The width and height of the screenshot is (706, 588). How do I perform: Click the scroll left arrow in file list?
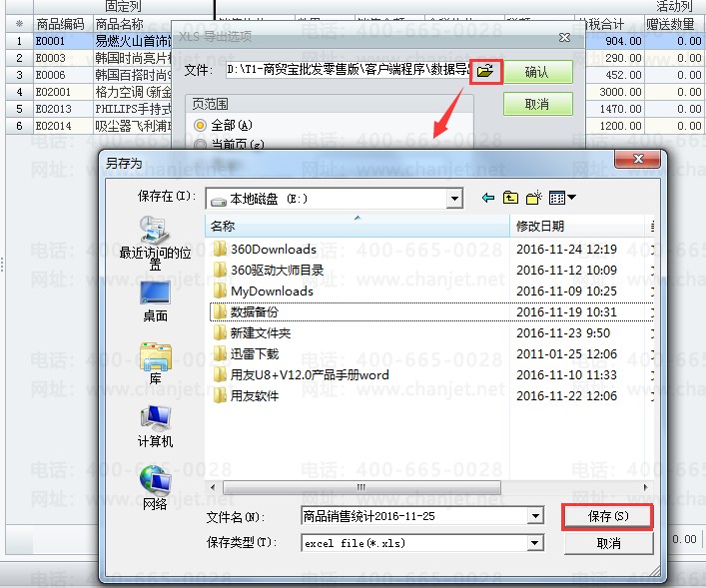click(x=213, y=487)
